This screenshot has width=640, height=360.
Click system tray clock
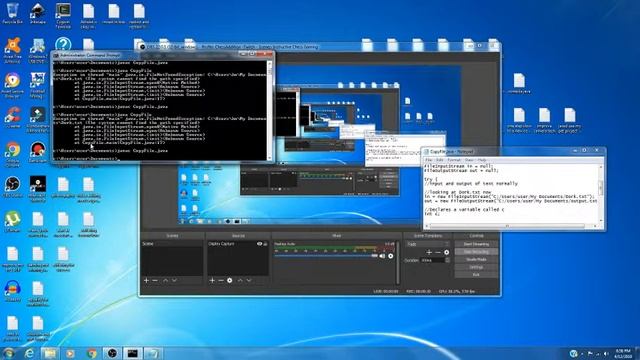point(623,353)
